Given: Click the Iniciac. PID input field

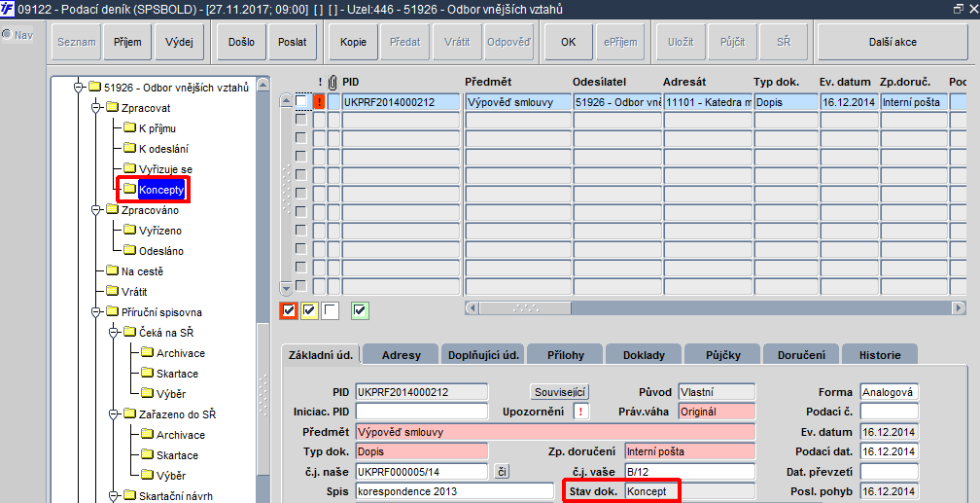Looking at the screenshot, I should pyautogui.click(x=422, y=412).
